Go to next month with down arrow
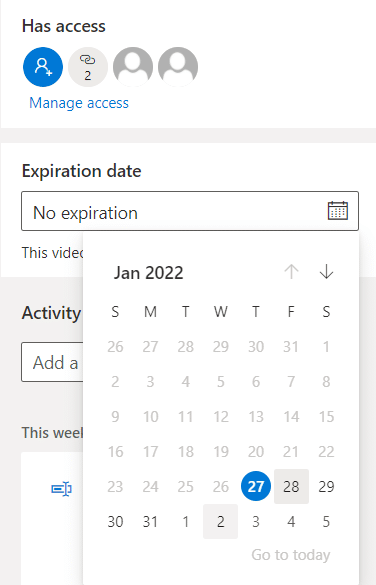This screenshot has width=376, height=585. pos(326,272)
